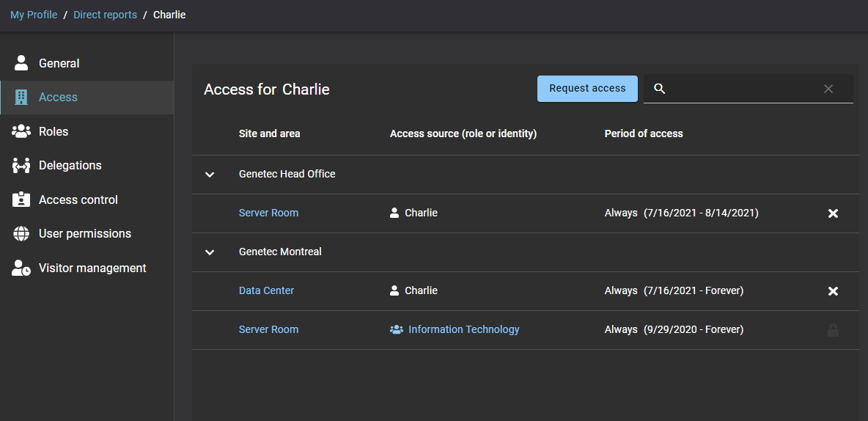
Task: Click the Access control badge icon
Action: click(21, 199)
